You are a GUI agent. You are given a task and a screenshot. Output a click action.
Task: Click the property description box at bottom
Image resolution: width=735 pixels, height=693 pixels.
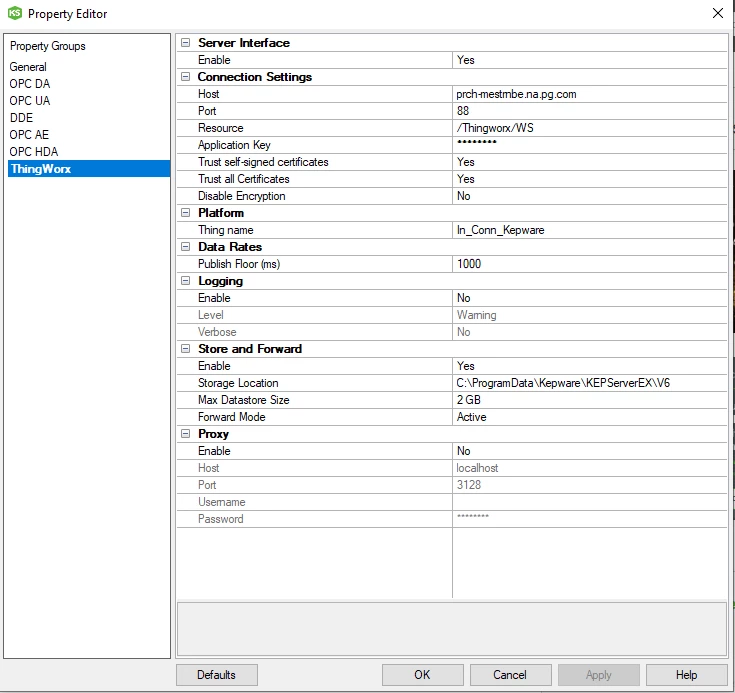click(x=452, y=628)
